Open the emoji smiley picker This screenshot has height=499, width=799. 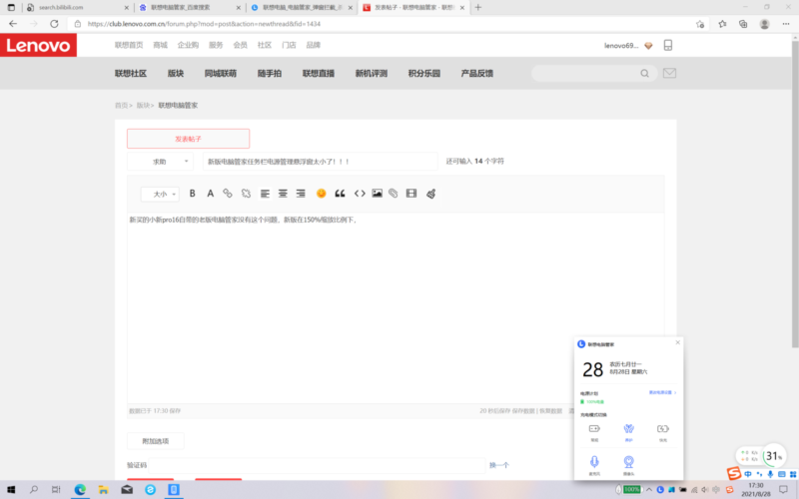pos(321,193)
